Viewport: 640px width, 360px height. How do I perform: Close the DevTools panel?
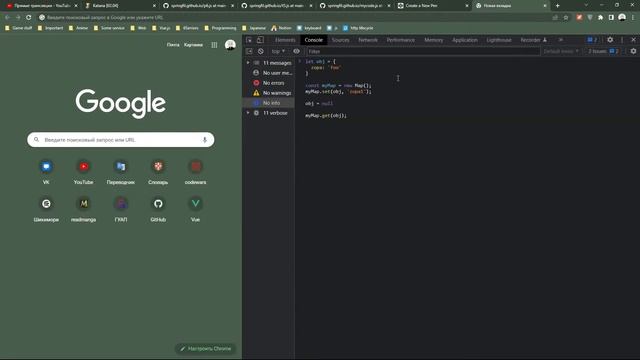633,40
